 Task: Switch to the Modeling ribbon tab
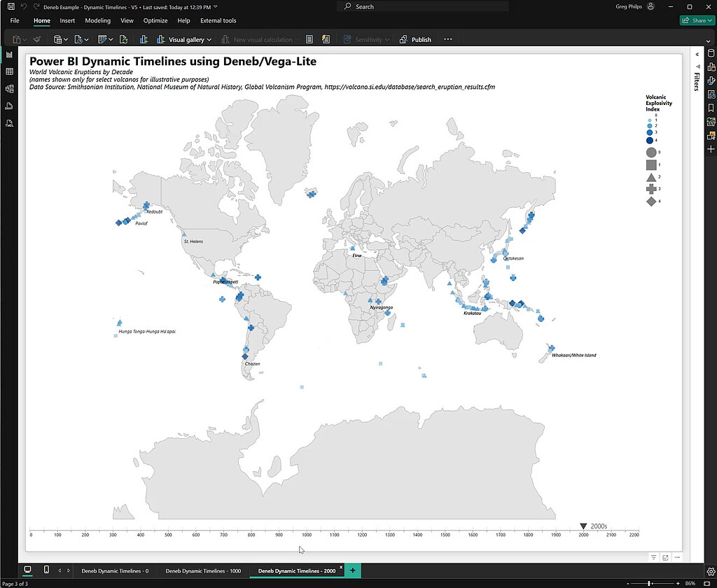point(97,20)
